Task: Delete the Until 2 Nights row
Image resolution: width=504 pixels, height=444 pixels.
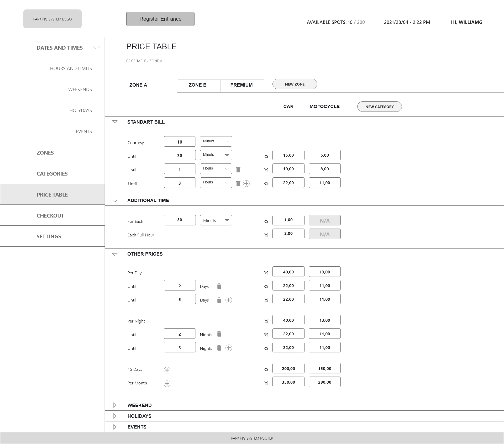Action: (x=219, y=334)
